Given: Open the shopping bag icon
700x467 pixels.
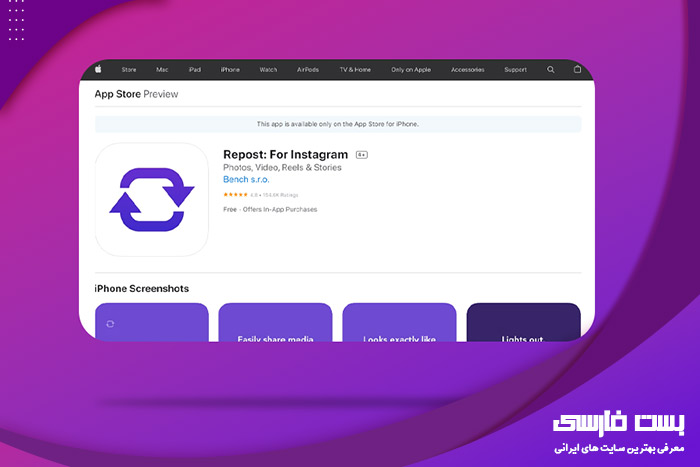Looking at the screenshot, I should pos(577,70).
